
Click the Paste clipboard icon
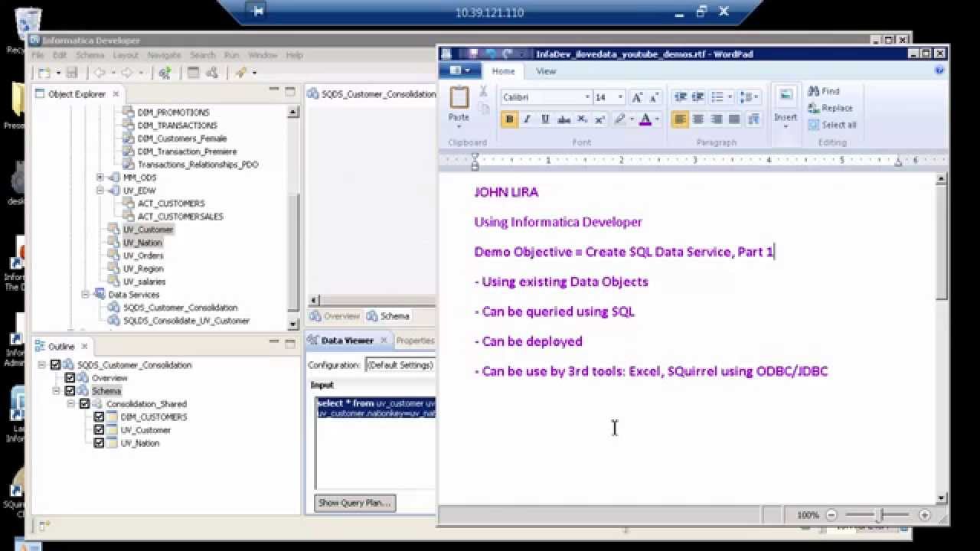pyautogui.click(x=459, y=97)
